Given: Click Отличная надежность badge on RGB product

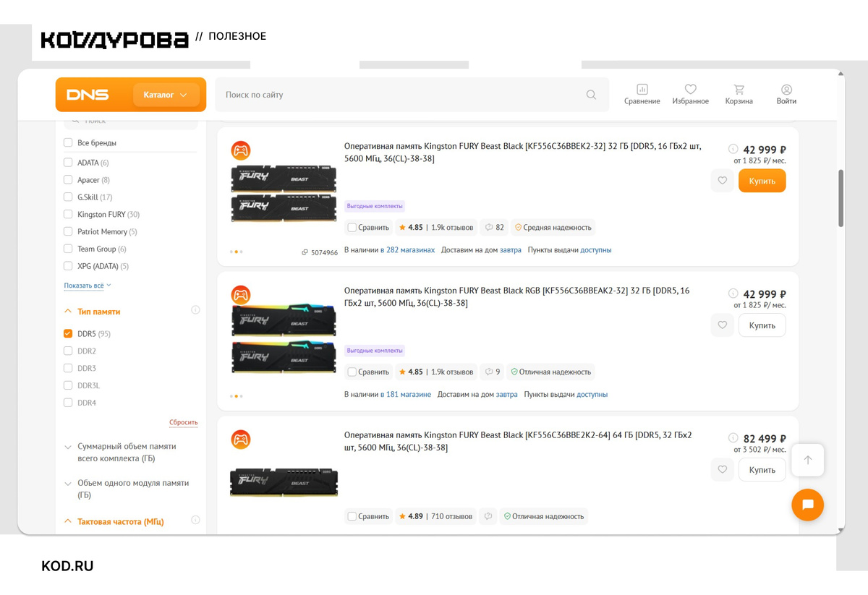Looking at the screenshot, I should [551, 372].
